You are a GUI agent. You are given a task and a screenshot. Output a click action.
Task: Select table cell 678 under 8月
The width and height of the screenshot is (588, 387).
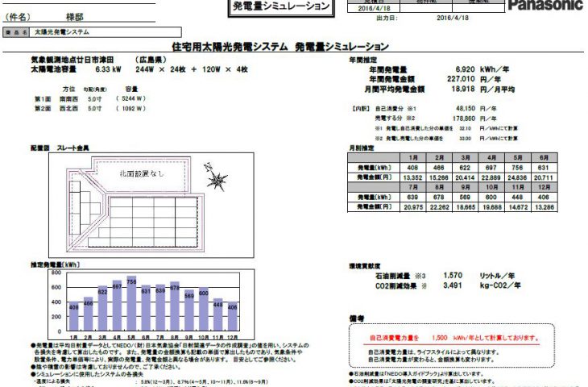click(x=439, y=197)
